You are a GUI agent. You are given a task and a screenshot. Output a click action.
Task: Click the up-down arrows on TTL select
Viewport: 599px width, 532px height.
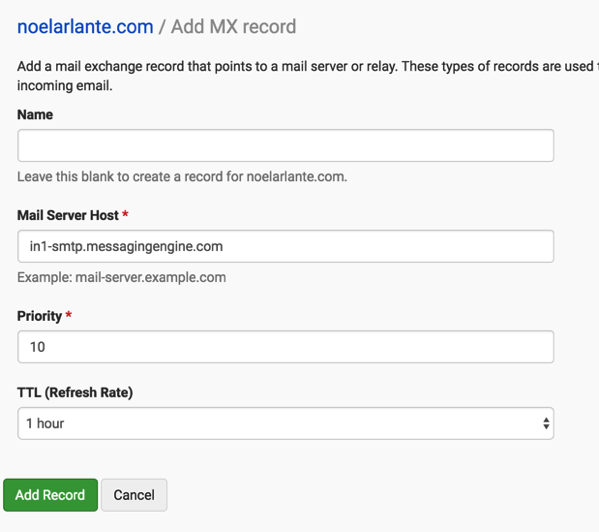point(546,423)
